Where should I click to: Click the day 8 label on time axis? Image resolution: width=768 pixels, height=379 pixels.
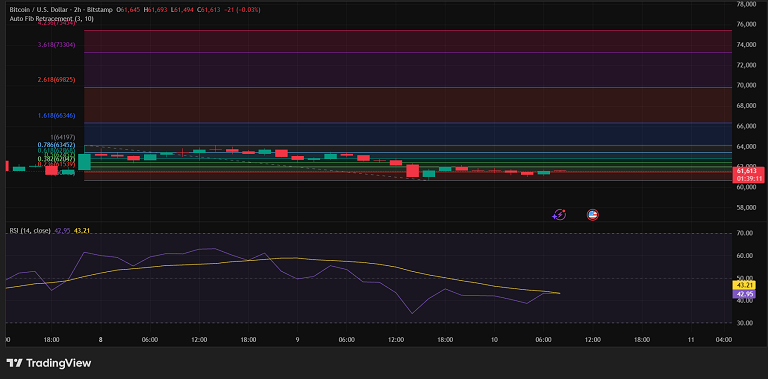[x=100, y=339]
